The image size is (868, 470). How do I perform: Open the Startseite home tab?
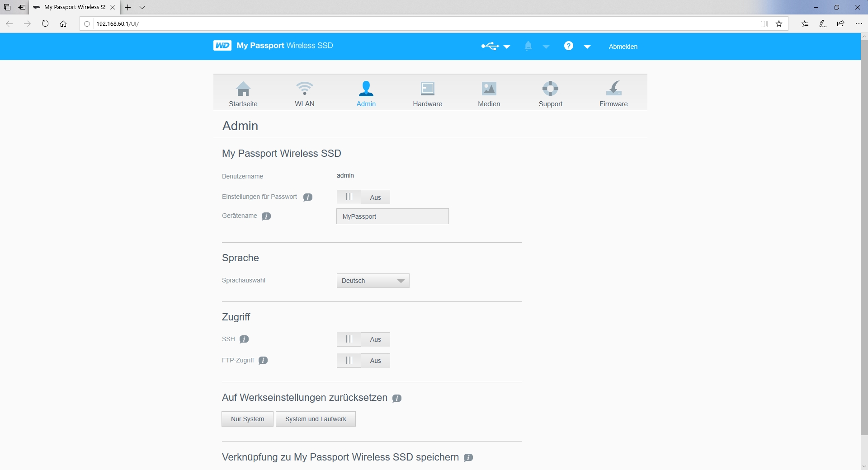pyautogui.click(x=243, y=94)
